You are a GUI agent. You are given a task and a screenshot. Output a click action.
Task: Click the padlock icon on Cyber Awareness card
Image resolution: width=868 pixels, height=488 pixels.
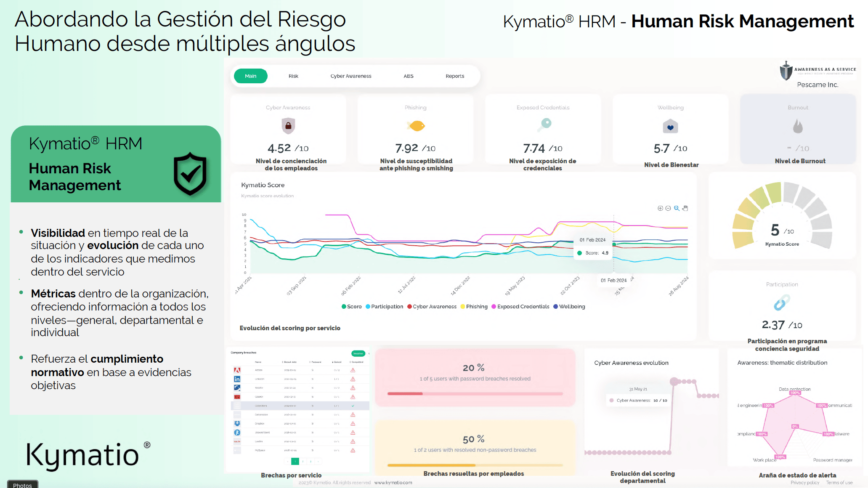tap(288, 125)
